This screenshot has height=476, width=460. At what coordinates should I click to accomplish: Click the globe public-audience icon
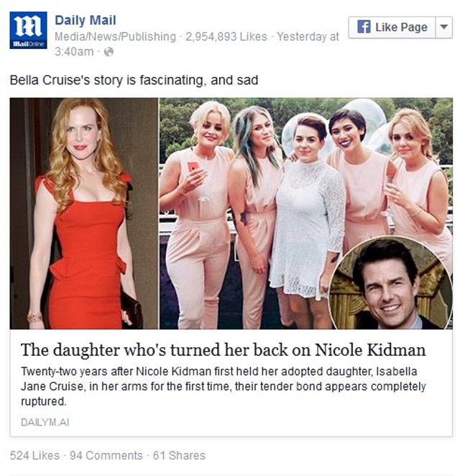(109, 52)
